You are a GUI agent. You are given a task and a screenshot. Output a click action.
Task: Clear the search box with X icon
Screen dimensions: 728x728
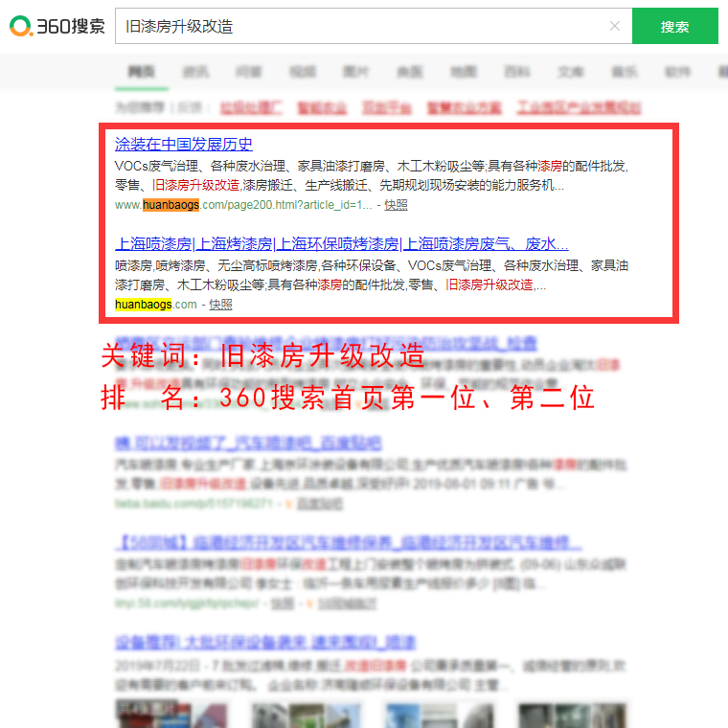[615, 26]
